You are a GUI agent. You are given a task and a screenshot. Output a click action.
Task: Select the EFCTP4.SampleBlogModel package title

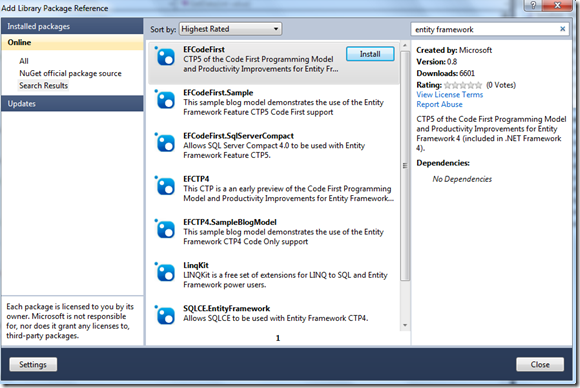[x=230, y=222]
